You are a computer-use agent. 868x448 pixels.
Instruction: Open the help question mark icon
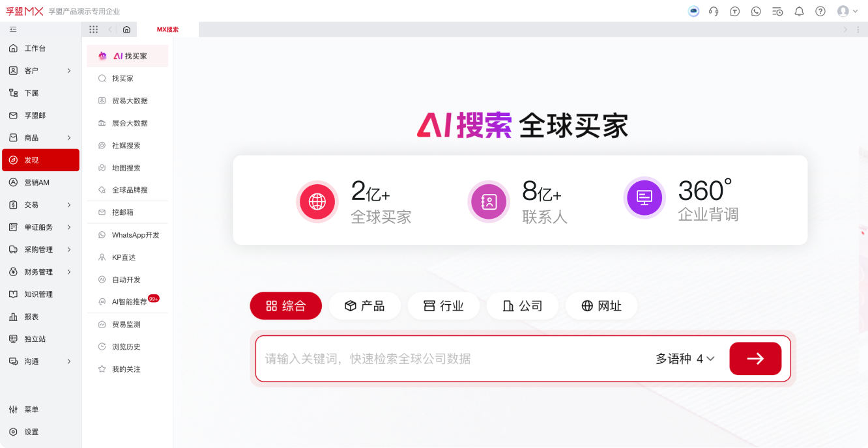click(x=820, y=11)
